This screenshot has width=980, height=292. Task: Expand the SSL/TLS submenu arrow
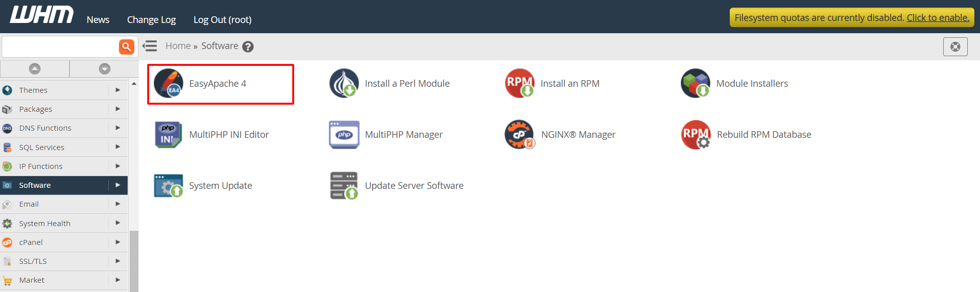point(118,261)
